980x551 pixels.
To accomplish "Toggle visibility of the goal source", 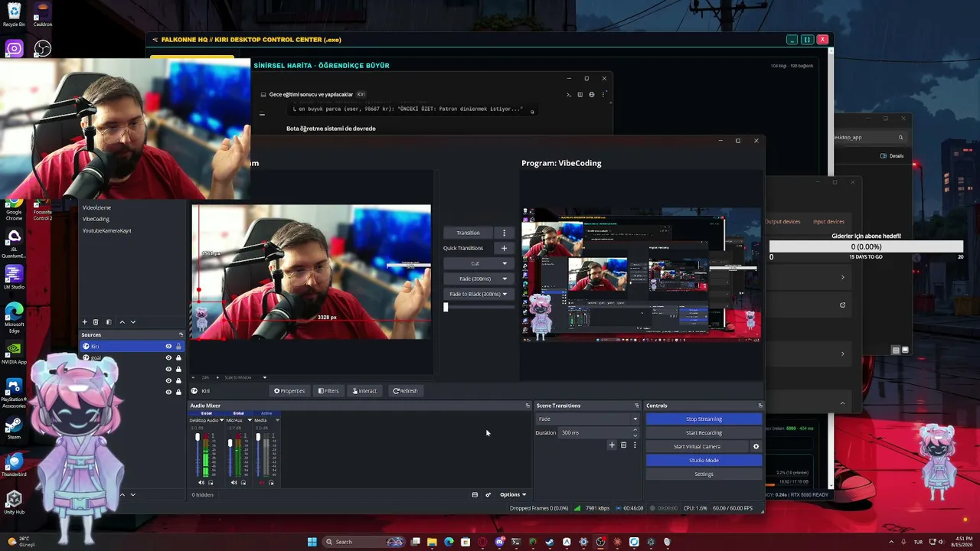I will click(x=168, y=357).
